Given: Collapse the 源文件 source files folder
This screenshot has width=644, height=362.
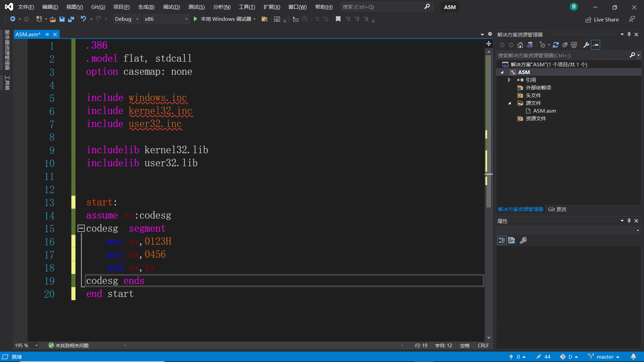Looking at the screenshot, I should point(509,103).
